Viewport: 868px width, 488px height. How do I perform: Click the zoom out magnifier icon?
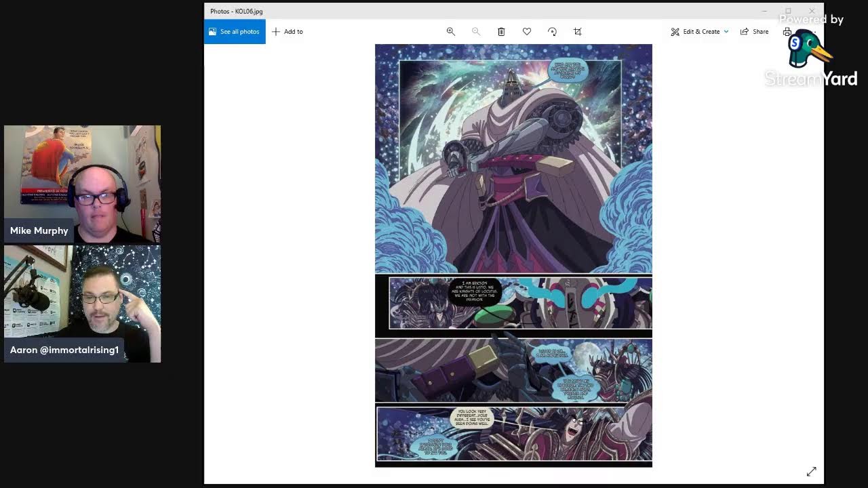coord(476,32)
